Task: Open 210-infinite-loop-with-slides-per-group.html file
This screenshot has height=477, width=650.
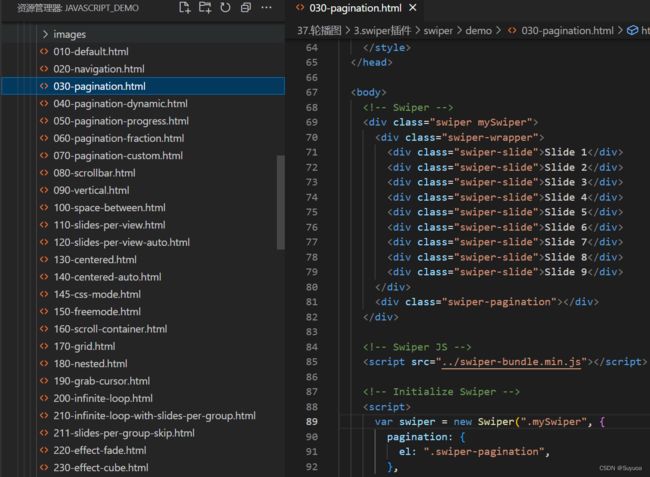Action: (143, 416)
